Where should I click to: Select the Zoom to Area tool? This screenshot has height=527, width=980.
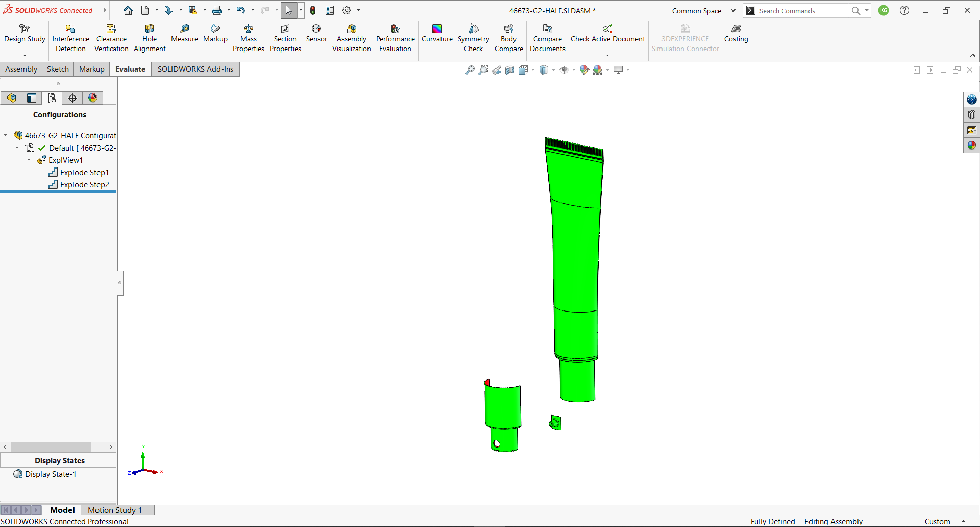point(483,70)
